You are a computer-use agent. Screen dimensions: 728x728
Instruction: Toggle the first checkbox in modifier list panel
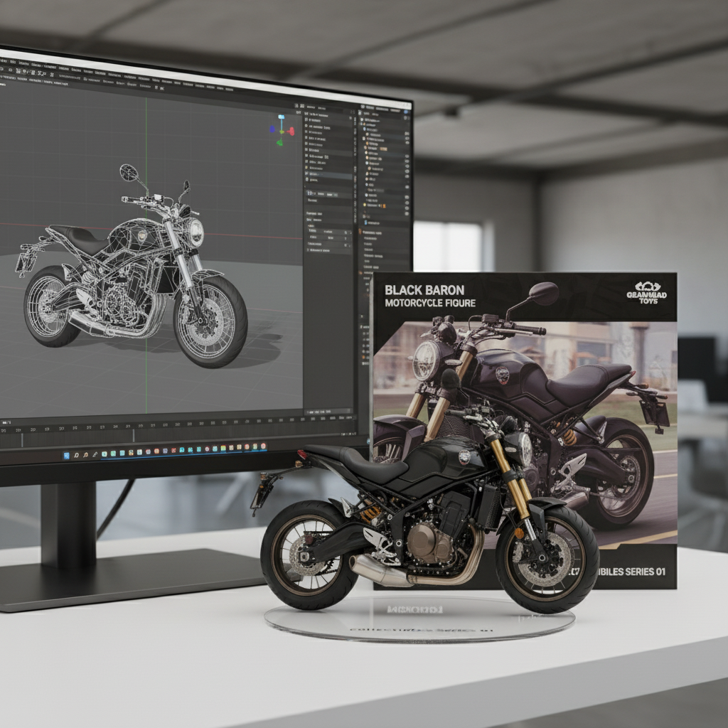click(307, 114)
